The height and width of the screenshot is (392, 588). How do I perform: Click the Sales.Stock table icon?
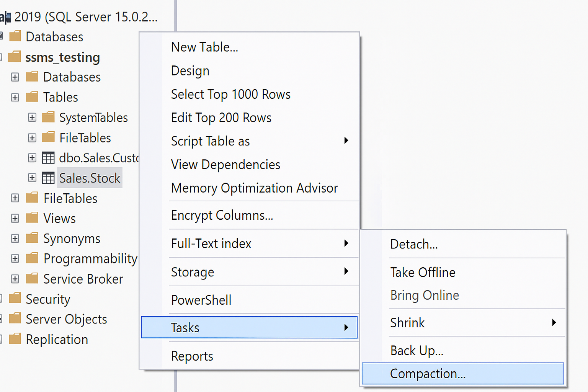coord(48,178)
